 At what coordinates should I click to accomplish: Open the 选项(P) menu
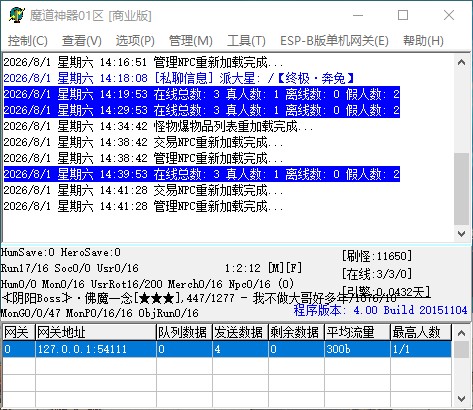[135, 41]
